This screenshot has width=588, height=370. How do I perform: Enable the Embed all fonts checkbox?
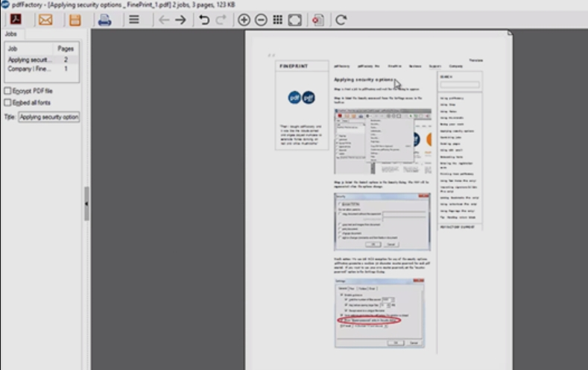tap(7, 102)
